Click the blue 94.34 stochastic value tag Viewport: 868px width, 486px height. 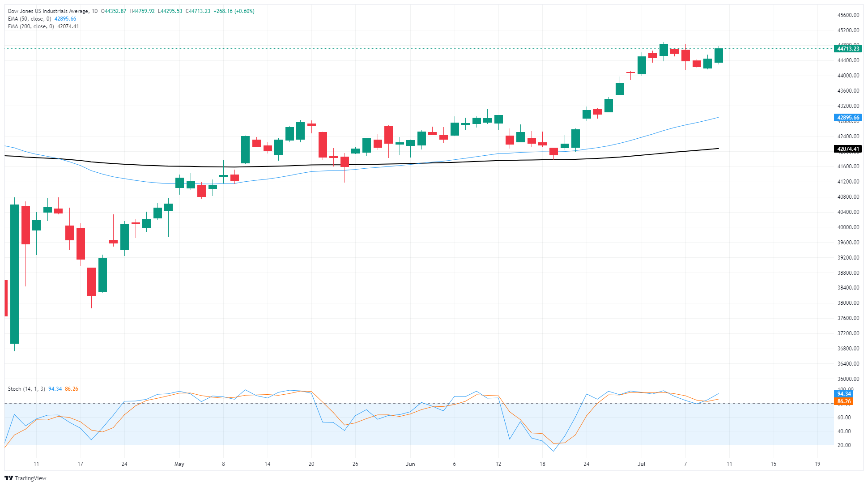pyautogui.click(x=844, y=394)
